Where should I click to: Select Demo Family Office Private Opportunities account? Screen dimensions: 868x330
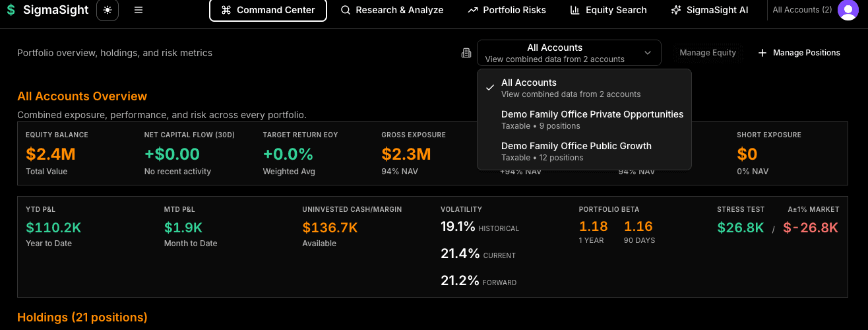click(584, 119)
